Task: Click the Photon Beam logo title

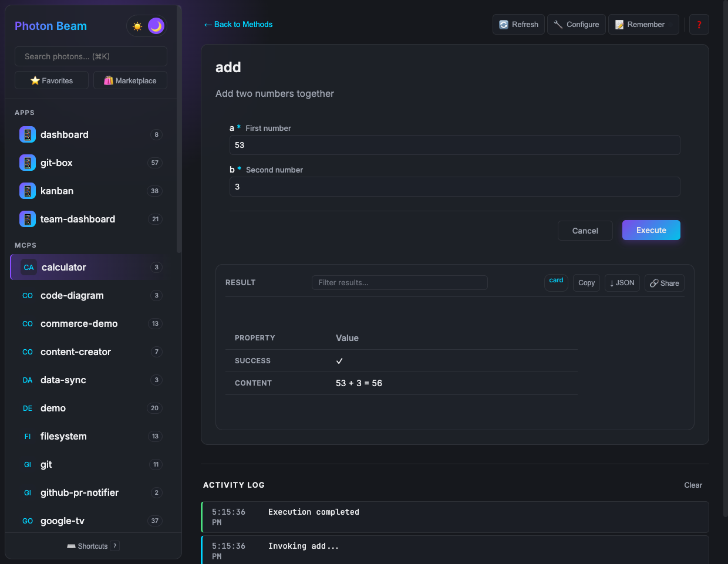Action: click(x=50, y=26)
